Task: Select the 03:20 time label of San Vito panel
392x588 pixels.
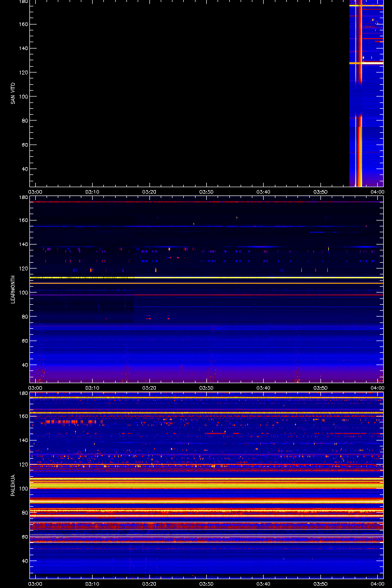Action: click(149, 192)
